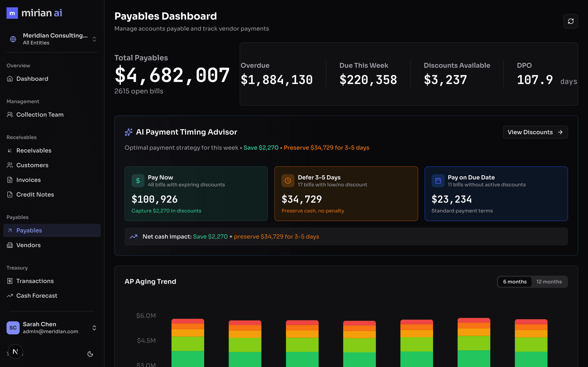Click the Credit Notes icon
Image resolution: width=588 pixels, height=367 pixels.
pos(10,194)
